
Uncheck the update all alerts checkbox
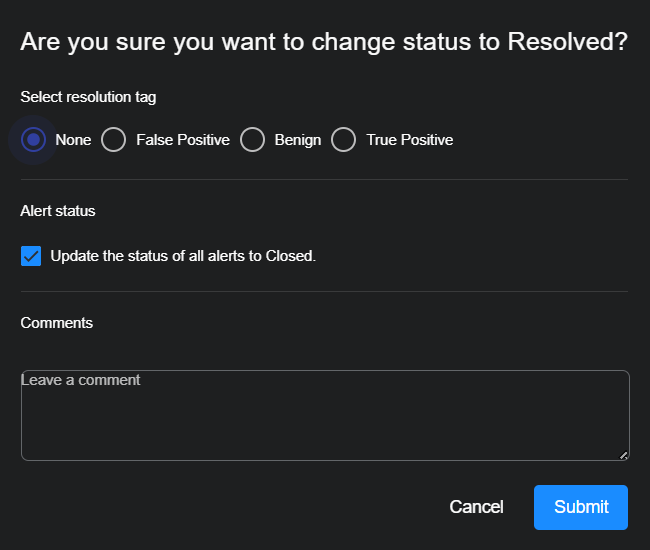(x=31, y=256)
